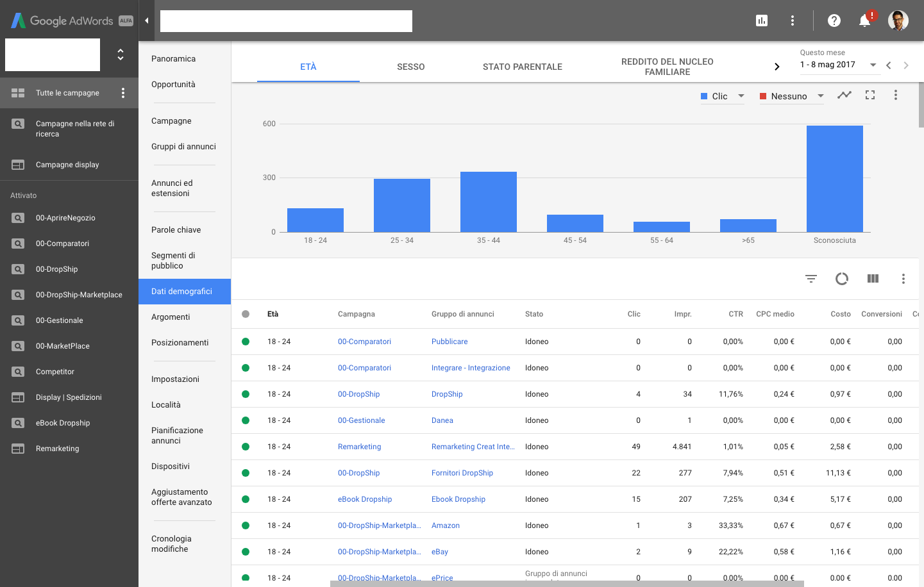Viewport: 924px width, 587px height.
Task: Open more options next to Tutte le campagne
Action: tap(123, 93)
